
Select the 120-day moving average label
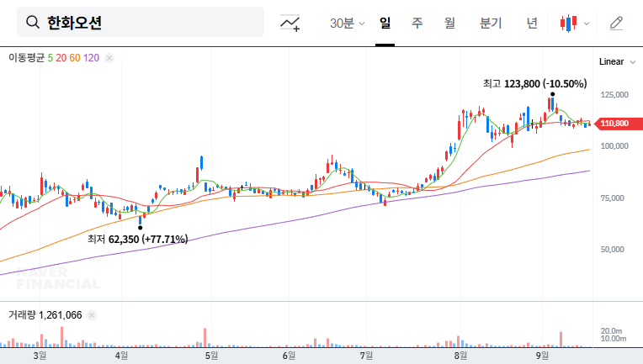click(x=91, y=58)
